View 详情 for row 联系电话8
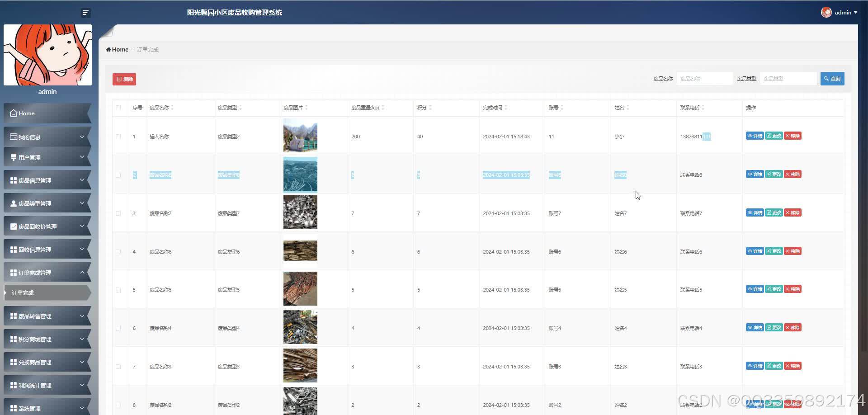868x415 pixels. tap(755, 174)
